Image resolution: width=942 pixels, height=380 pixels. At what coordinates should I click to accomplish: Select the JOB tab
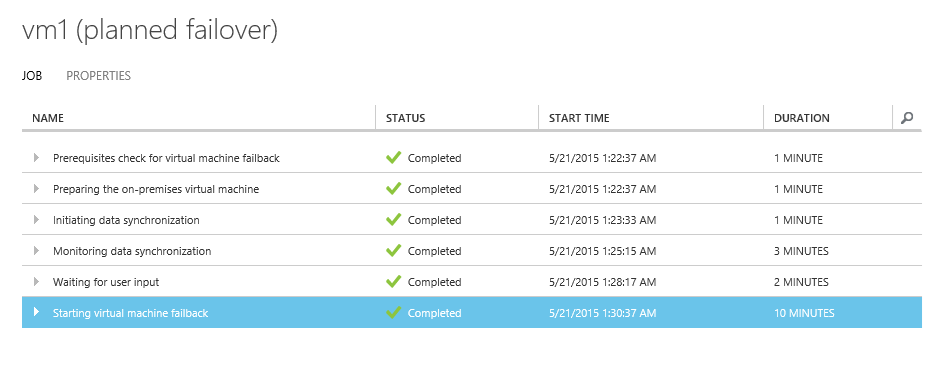32,76
